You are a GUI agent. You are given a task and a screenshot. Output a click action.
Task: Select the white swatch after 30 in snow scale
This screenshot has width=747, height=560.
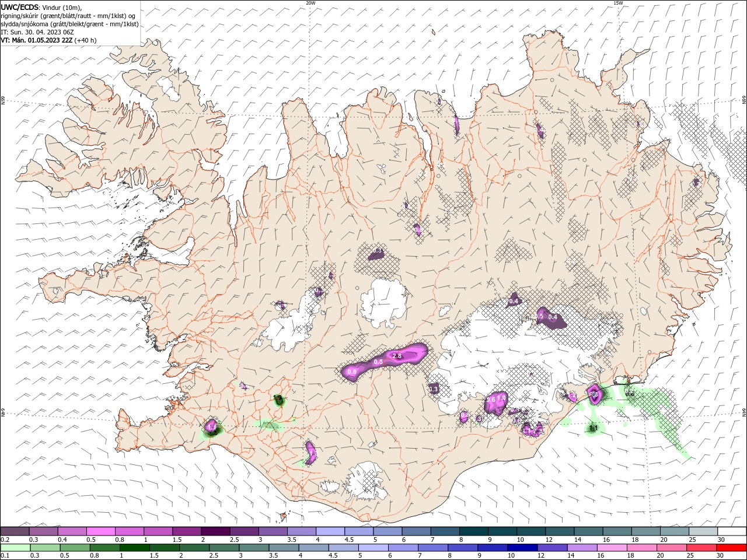tap(732, 531)
